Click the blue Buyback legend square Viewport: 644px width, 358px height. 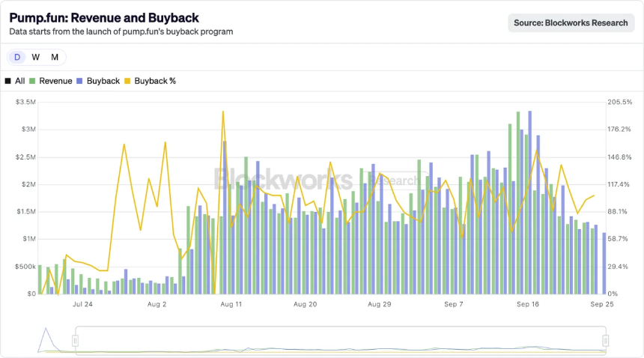[x=80, y=81]
